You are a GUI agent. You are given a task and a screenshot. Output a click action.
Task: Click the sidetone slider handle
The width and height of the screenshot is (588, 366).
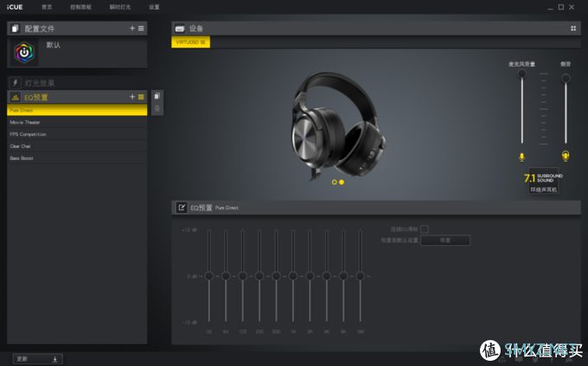566,78
